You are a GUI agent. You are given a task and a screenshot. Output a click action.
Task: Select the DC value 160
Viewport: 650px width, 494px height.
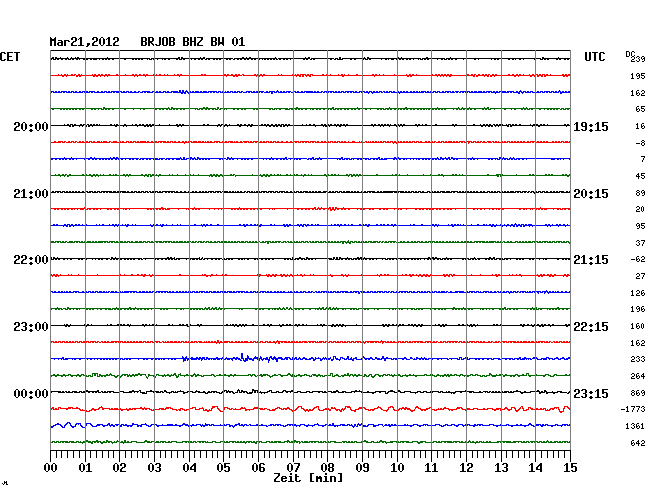(x=638, y=326)
